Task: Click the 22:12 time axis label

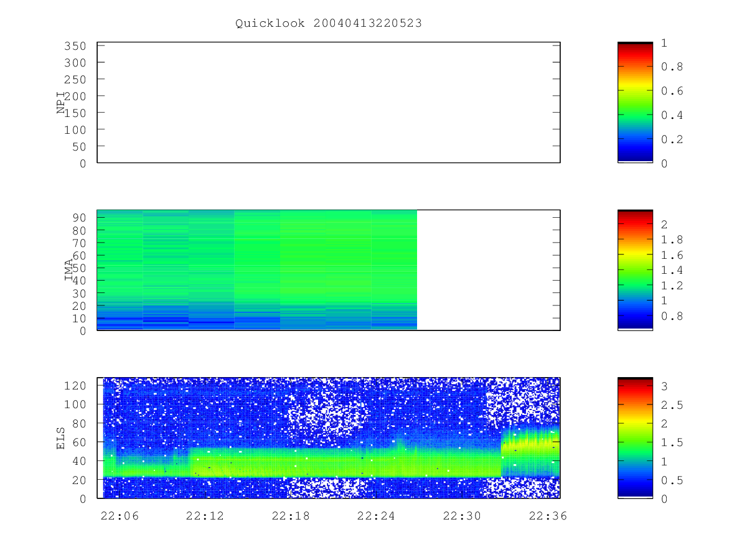Action: [x=204, y=516]
